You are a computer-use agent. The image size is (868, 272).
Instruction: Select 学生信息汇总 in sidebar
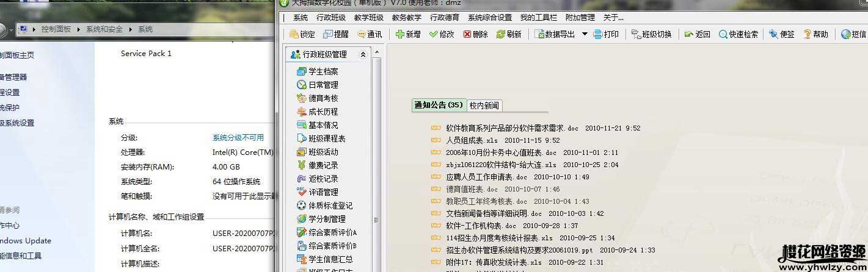click(x=324, y=259)
